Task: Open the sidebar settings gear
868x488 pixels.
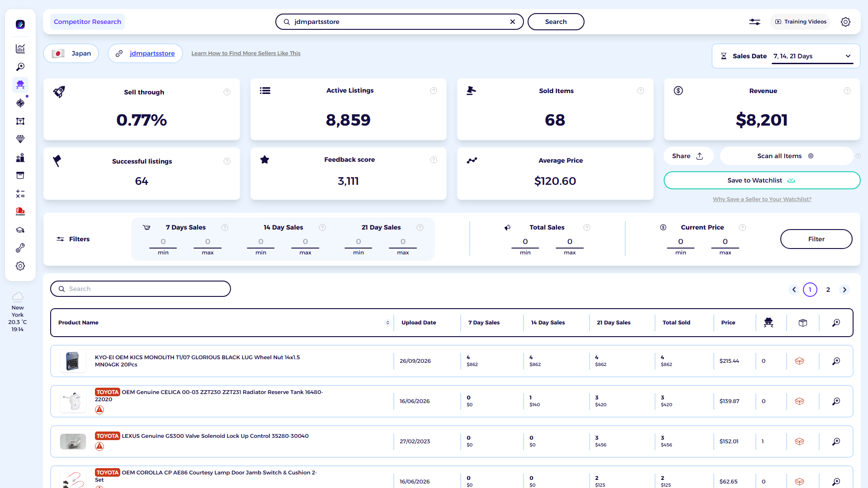Action: point(20,266)
